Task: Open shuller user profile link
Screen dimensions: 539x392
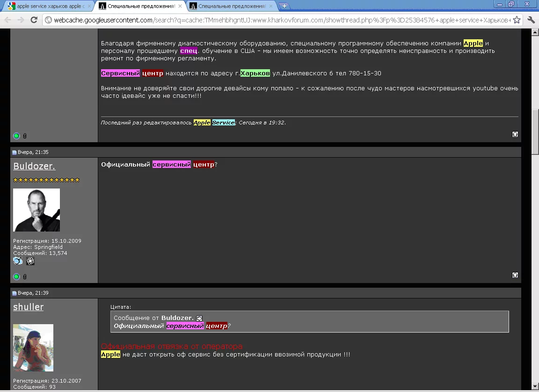Action: pyautogui.click(x=28, y=307)
